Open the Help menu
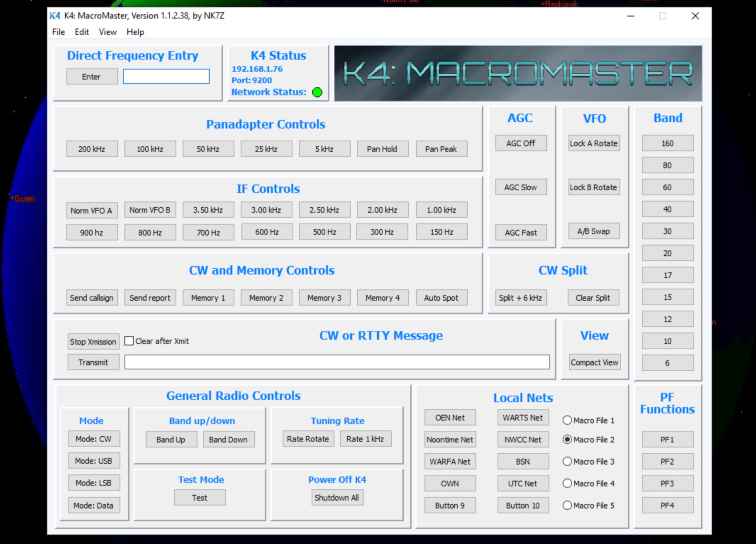The width and height of the screenshot is (756, 544). coord(135,32)
